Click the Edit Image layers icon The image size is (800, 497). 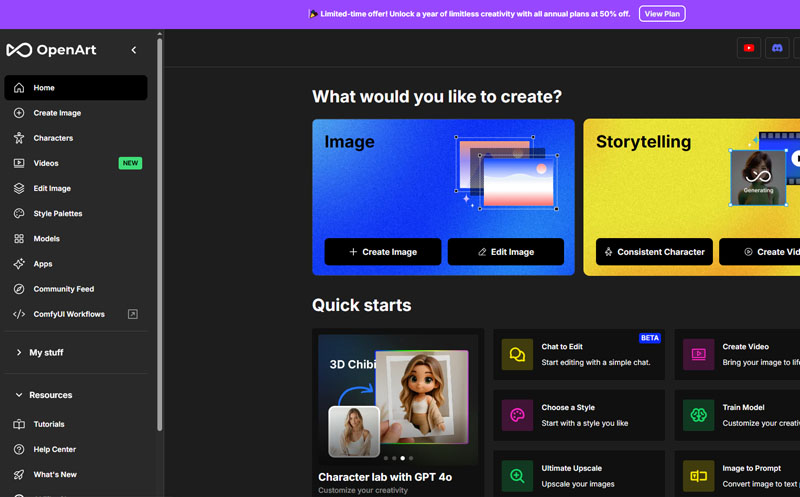(19, 188)
